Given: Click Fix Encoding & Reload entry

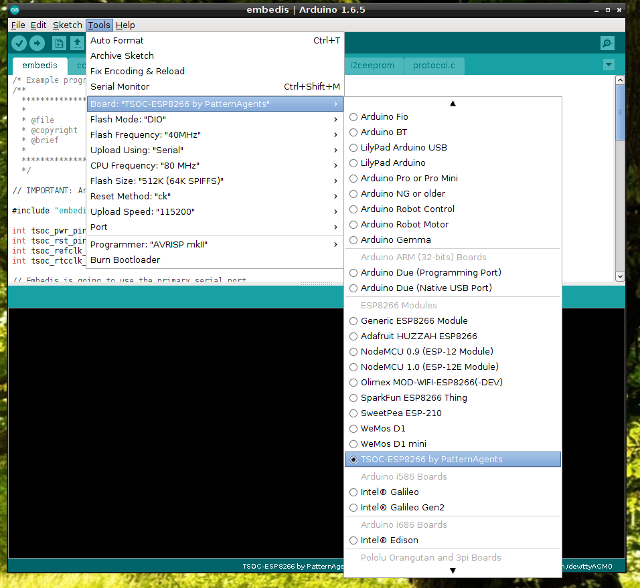Looking at the screenshot, I should pos(215,71).
